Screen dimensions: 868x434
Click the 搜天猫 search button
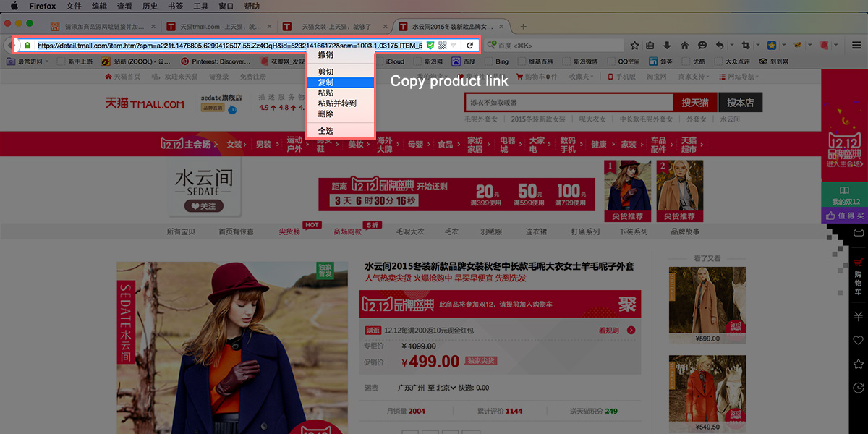(695, 103)
